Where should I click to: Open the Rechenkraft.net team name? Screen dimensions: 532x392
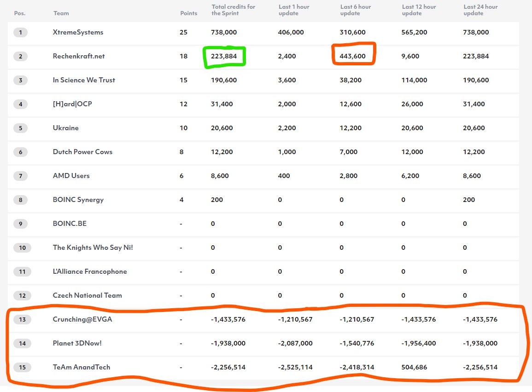[x=79, y=56]
